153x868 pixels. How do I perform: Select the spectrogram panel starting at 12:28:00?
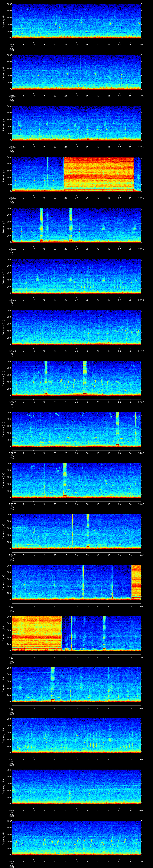point(76,736)
